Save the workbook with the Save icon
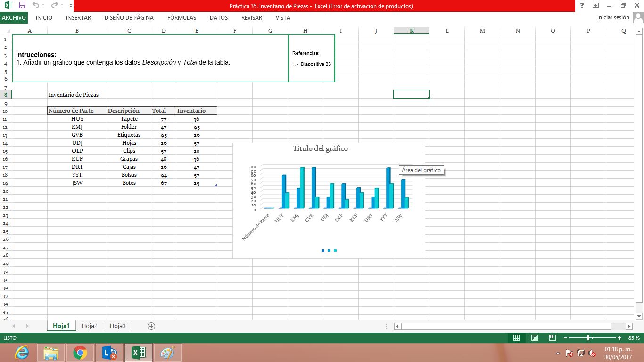The height and width of the screenshot is (362, 644). coord(22,6)
